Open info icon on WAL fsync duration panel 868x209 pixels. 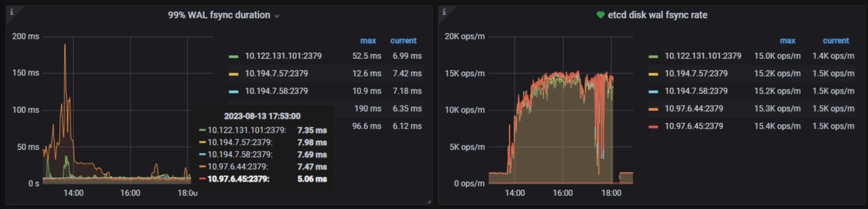pyautogui.click(x=11, y=12)
